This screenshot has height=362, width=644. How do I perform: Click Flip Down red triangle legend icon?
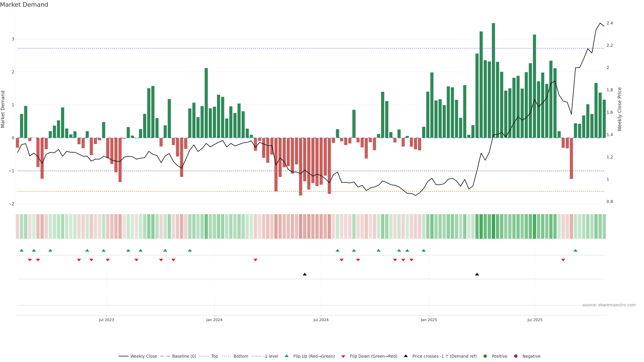[x=343, y=356]
